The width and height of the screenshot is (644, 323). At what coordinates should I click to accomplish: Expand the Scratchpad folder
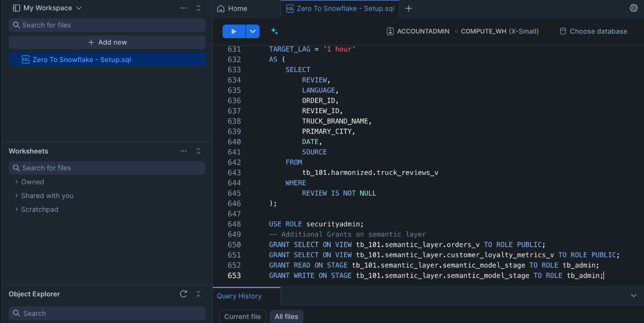36,209
